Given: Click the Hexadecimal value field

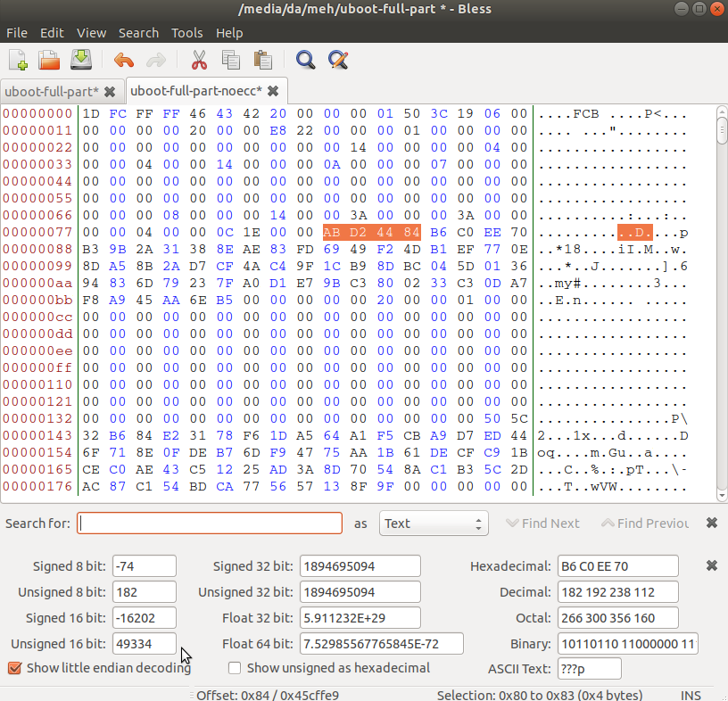Looking at the screenshot, I should pos(618,566).
